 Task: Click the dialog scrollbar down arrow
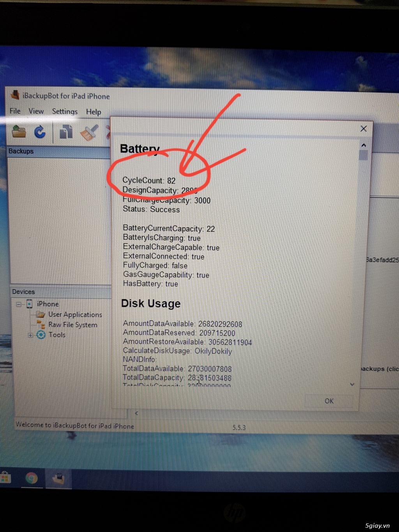point(352,384)
